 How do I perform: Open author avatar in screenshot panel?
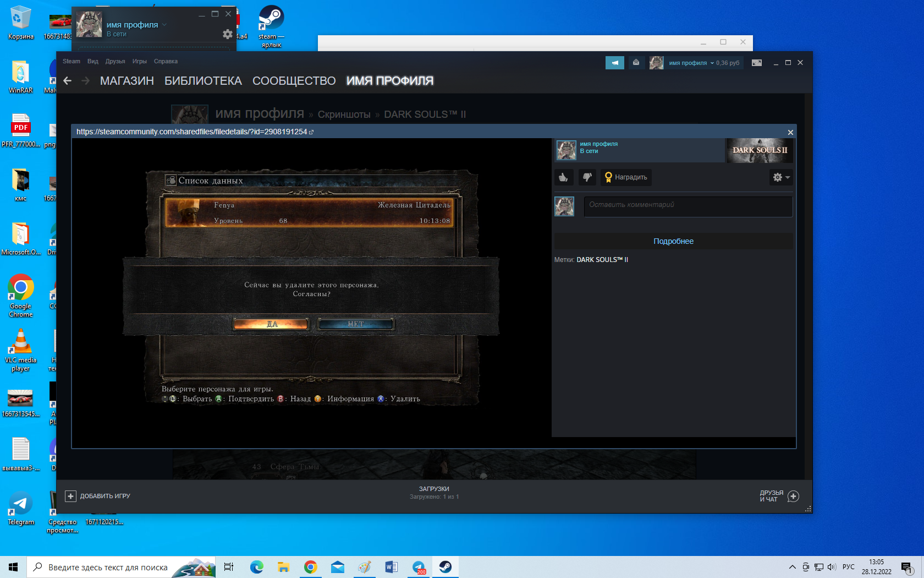tap(566, 150)
